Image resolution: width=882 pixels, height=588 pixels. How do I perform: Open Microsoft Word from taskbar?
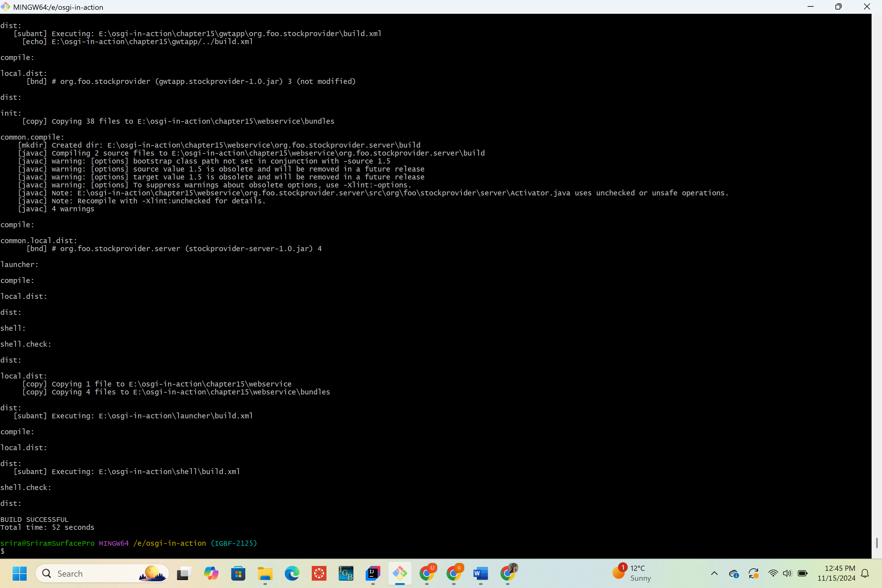pyautogui.click(x=481, y=573)
